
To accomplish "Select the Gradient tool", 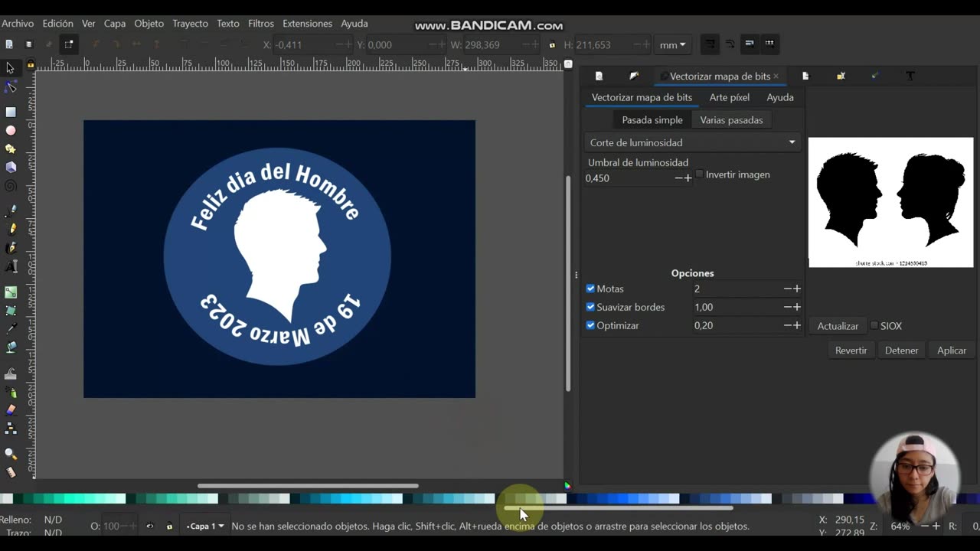I will pos(11,292).
